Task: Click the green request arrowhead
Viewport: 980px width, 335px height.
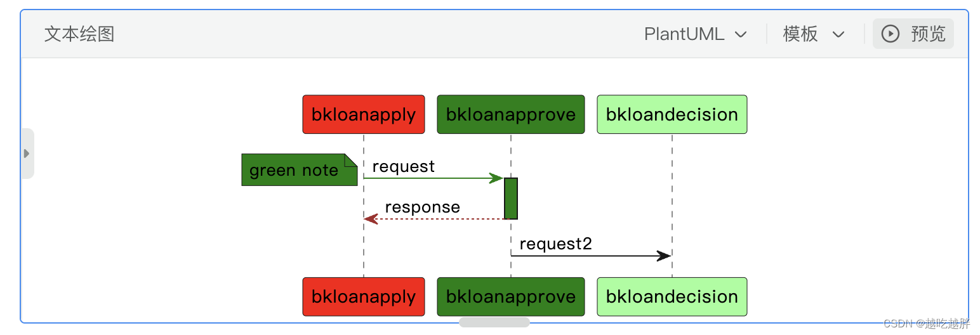Action: tap(496, 178)
